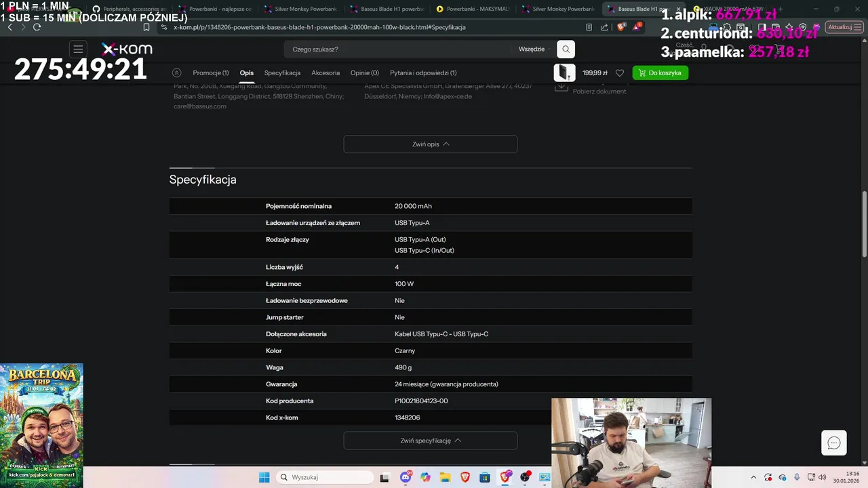Switch to Powerbanki - najlepsze browser tab

pyautogui.click(x=215, y=9)
